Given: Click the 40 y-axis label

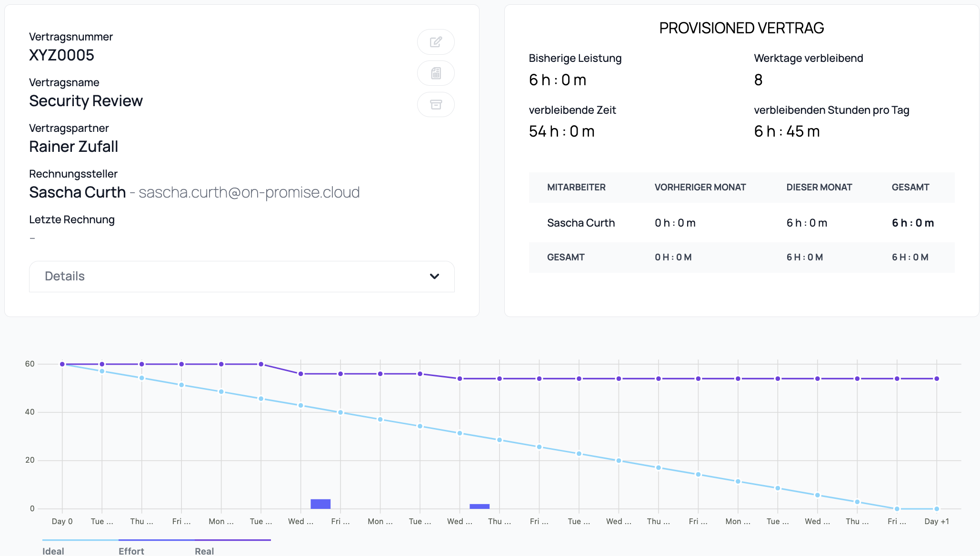Looking at the screenshot, I should pos(30,412).
